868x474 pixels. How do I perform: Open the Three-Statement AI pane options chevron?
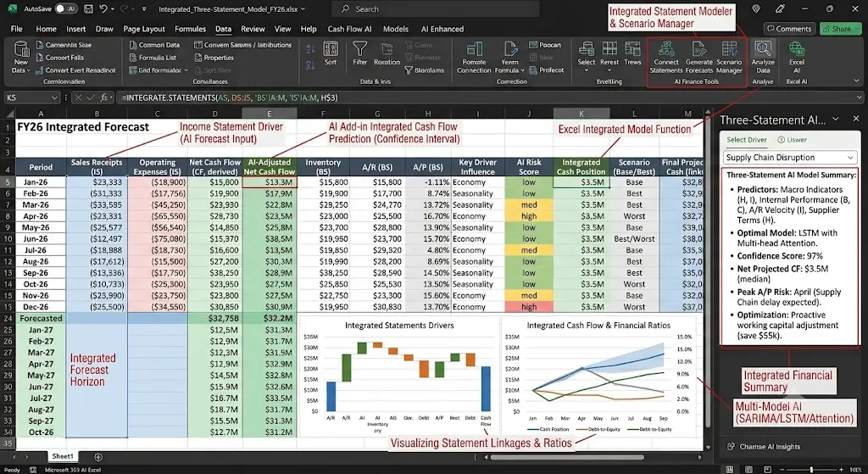tap(835, 119)
